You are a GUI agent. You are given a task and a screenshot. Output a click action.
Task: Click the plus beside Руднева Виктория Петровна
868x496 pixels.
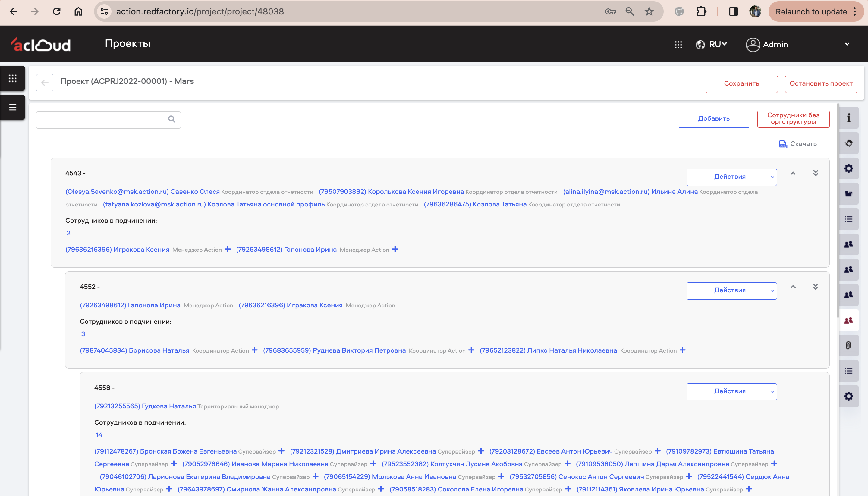[x=471, y=350]
